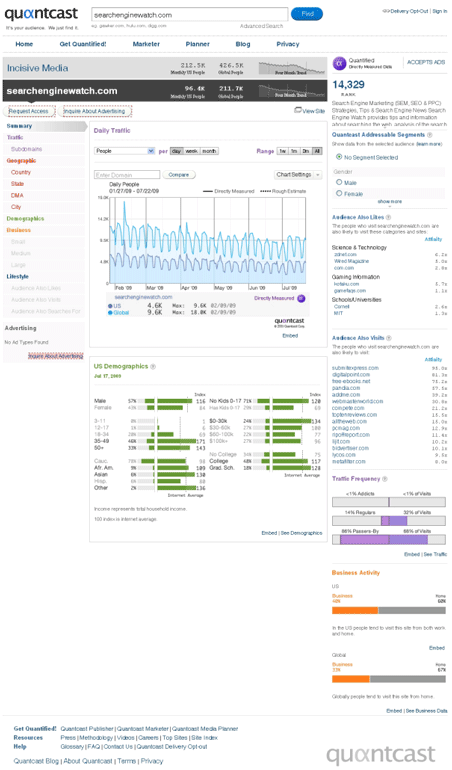Click the View Site window icon
Screen dimensions: 452x770
298,110
